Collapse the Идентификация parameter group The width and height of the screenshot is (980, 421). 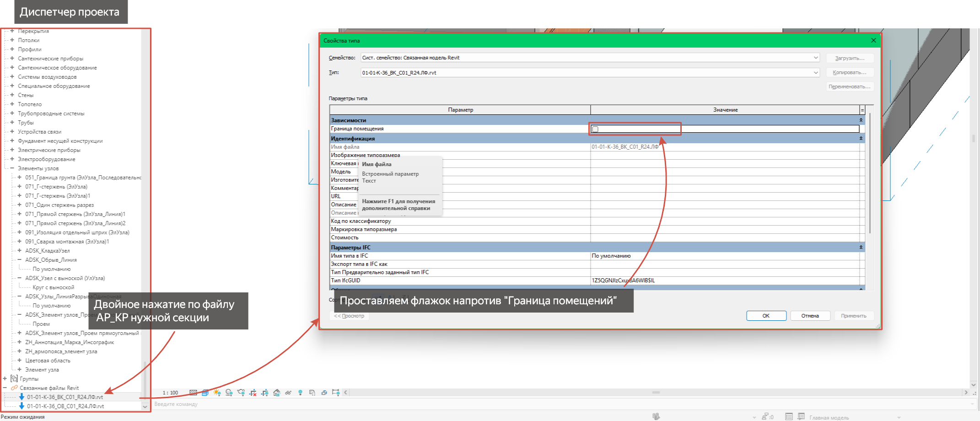coord(861,138)
